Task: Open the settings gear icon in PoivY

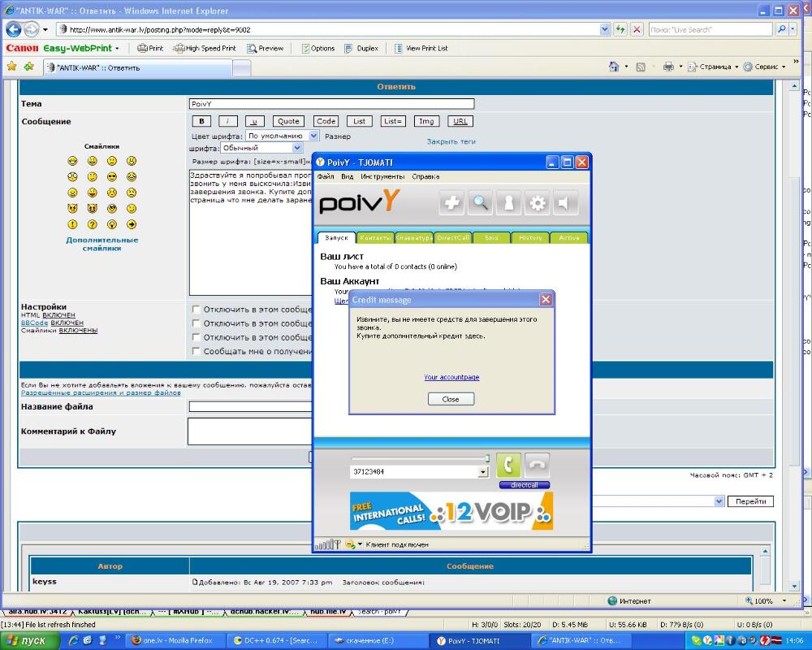Action: click(538, 203)
